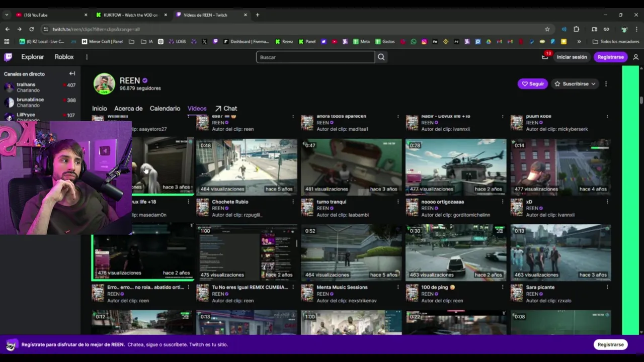Viewport: 644px width, 362px height.
Task: Play the noooo ortigozaaaa clip thumbnail
Action: click(456, 167)
